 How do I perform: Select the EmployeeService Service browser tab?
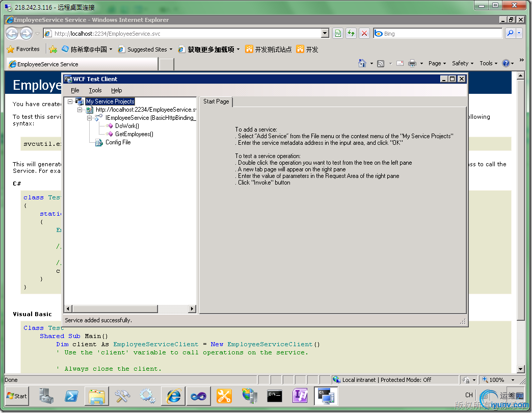[x=82, y=64]
